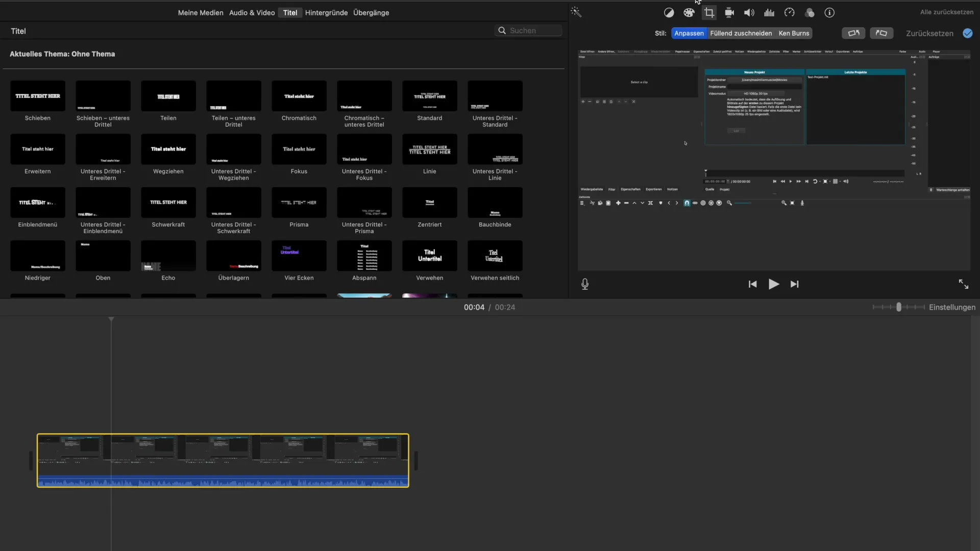This screenshot has width=980, height=551.
Task: Choose the Zentriert title thumbnail
Action: (x=430, y=203)
